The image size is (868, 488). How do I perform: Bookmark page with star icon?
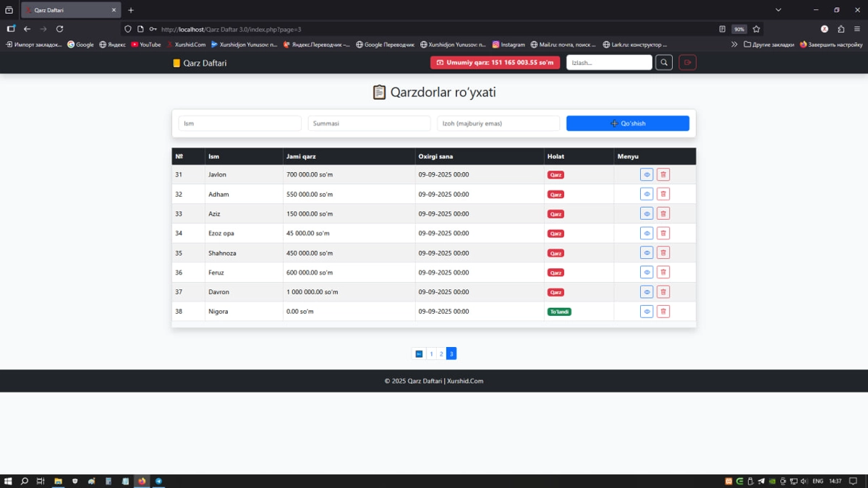pos(756,29)
